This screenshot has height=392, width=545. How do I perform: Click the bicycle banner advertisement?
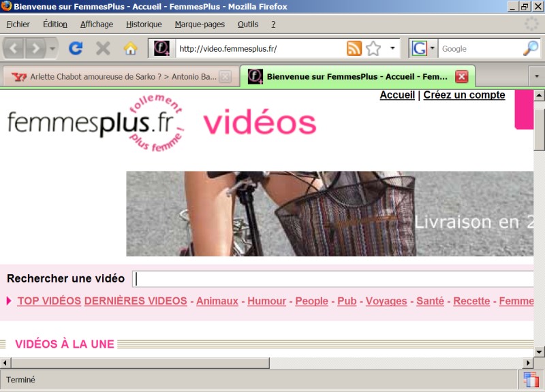[330, 214]
